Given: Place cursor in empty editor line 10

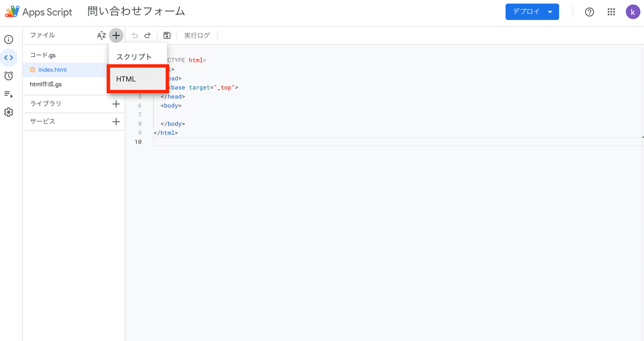Looking at the screenshot, I should click(x=398, y=142).
